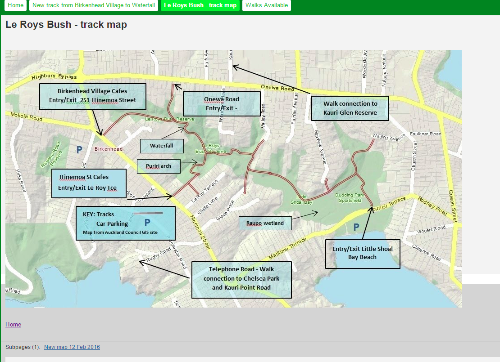Click the Hinemoa St Cafes entry/exit label
Image resolution: width=500 pixels, height=362 pixels.
click(x=89, y=183)
